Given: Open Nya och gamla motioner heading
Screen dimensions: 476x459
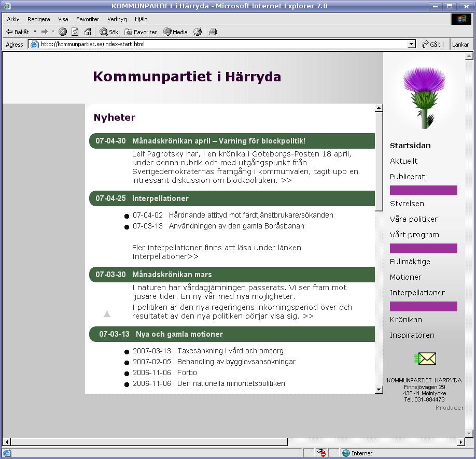Looking at the screenshot, I should pos(179,334).
